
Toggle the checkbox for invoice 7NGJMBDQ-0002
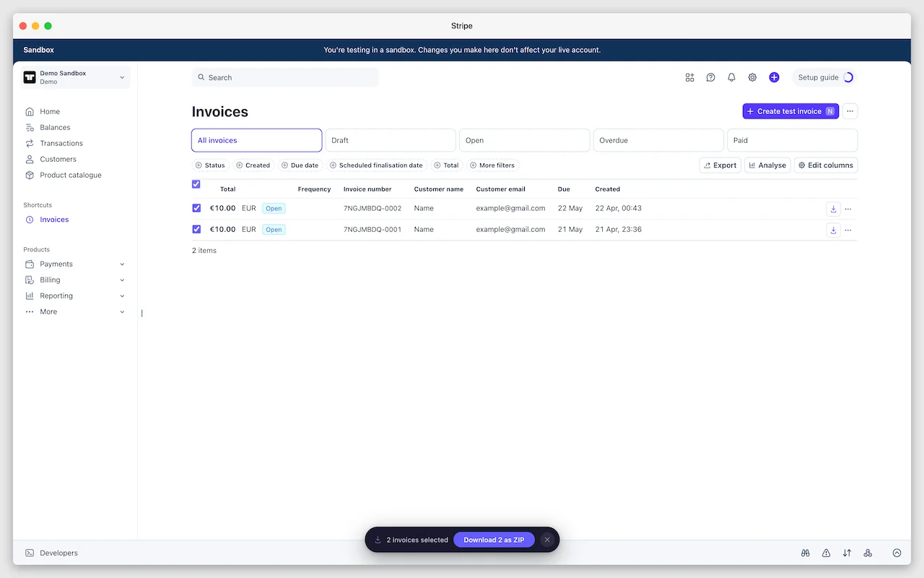[x=196, y=208]
